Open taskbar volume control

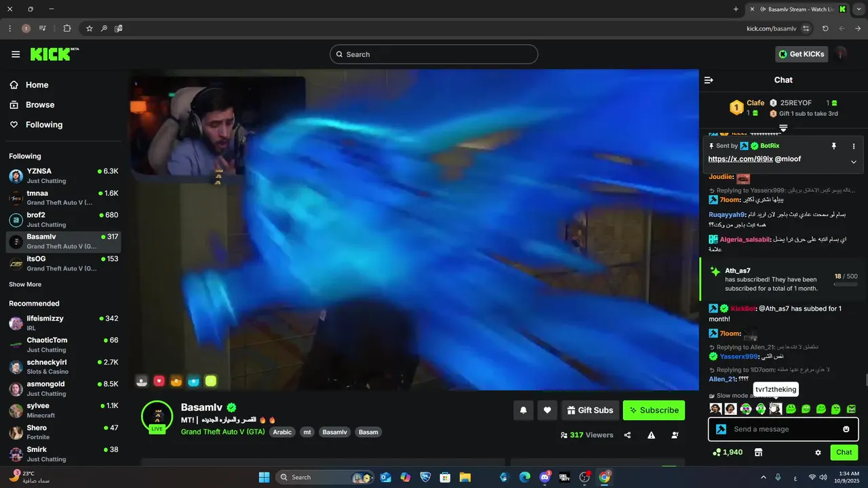point(823,477)
